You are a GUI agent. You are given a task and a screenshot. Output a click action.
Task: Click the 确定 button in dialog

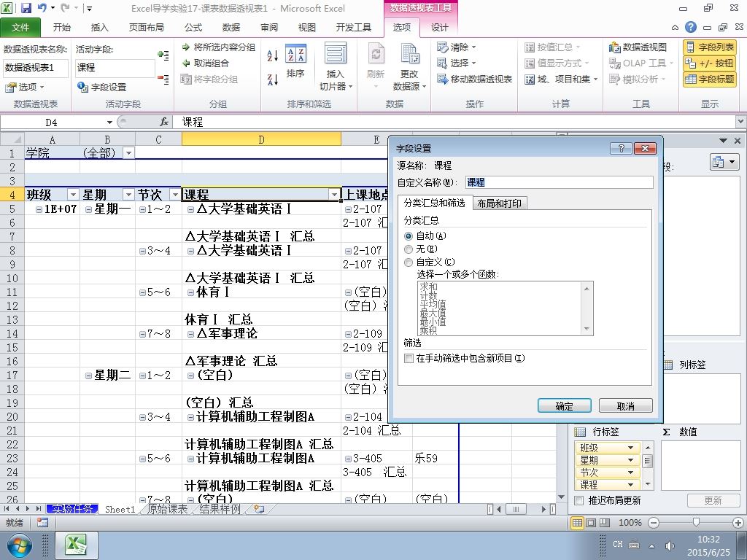tap(564, 405)
